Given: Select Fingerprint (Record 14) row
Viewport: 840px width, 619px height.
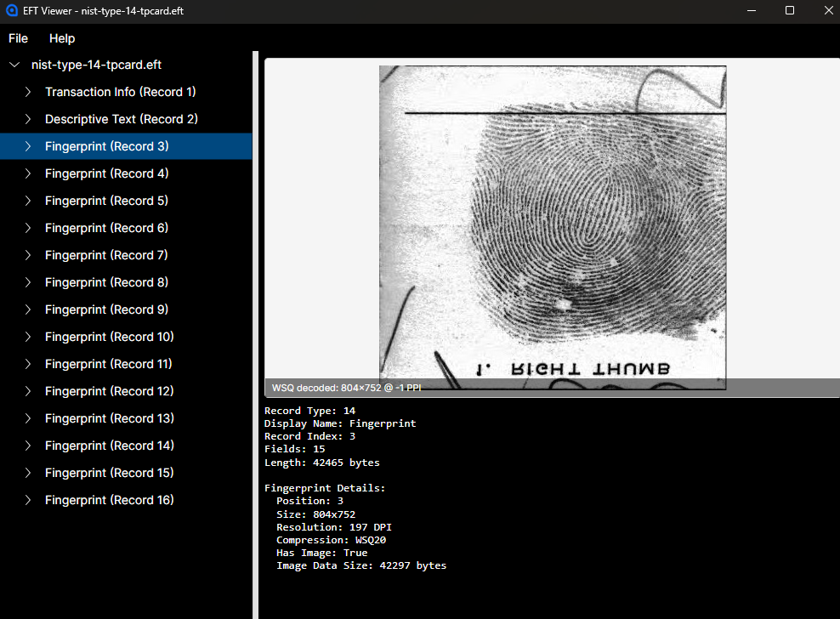Looking at the screenshot, I should 126,446.
